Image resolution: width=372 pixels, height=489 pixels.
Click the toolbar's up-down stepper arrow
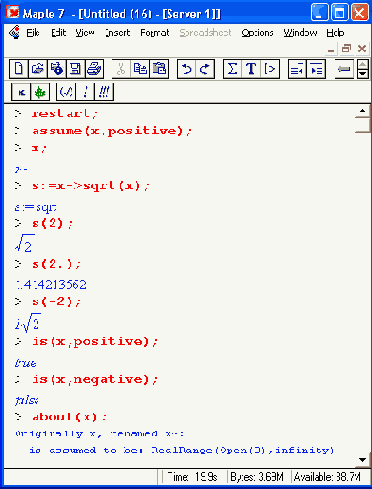point(363,69)
